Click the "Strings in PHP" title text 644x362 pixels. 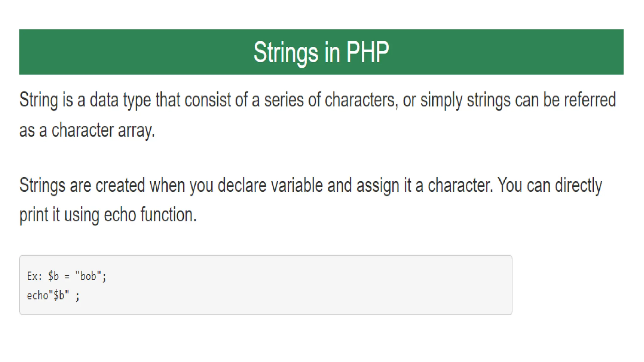(x=321, y=52)
